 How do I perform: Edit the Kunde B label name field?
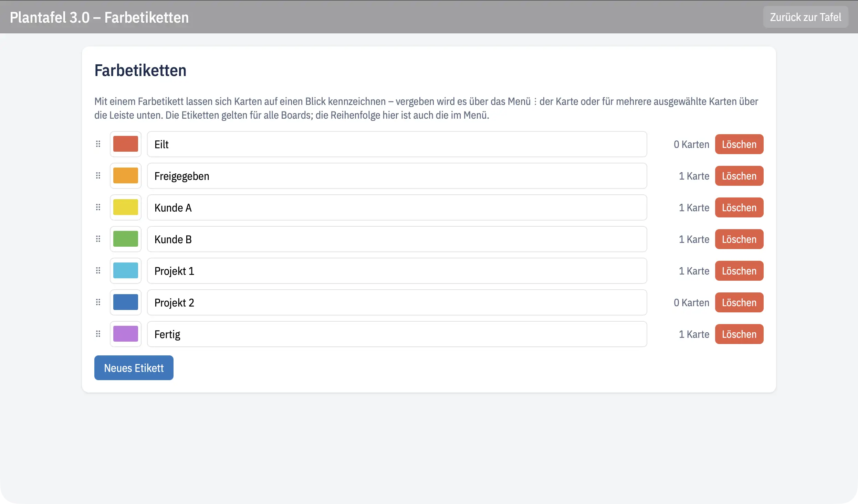click(397, 239)
